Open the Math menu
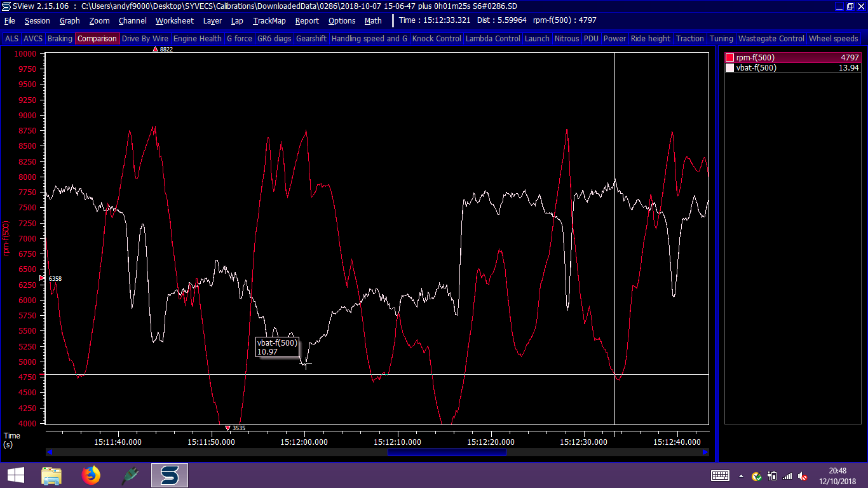Viewport: 868px width, 488px height. 373,20
